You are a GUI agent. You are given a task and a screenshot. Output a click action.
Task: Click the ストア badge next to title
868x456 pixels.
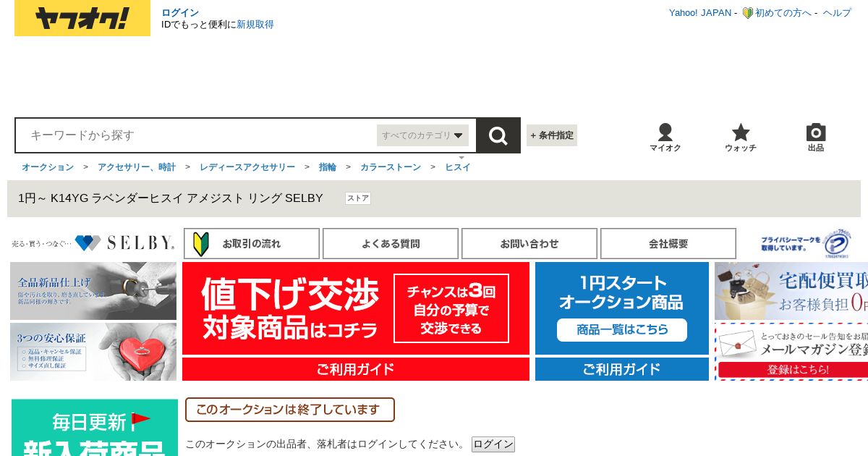coord(358,198)
